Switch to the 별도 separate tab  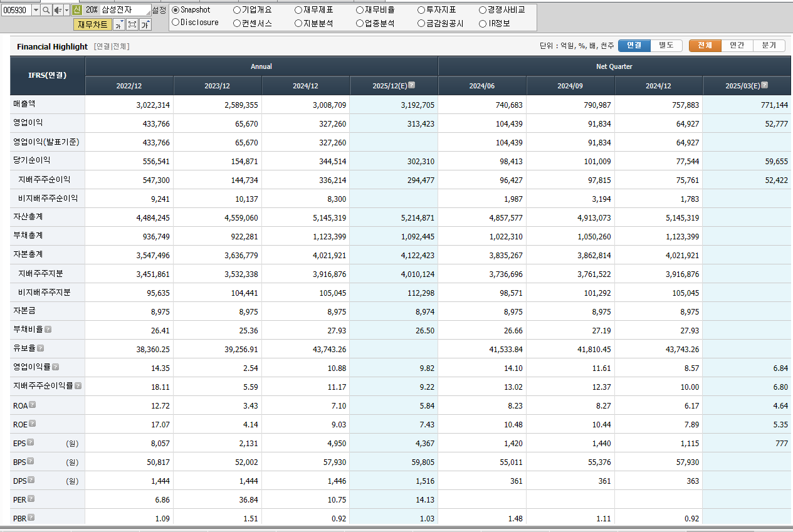[x=666, y=46]
